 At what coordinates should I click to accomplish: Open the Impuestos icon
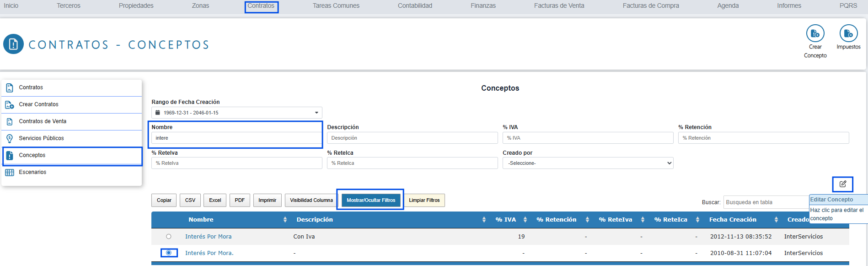(x=848, y=33)
